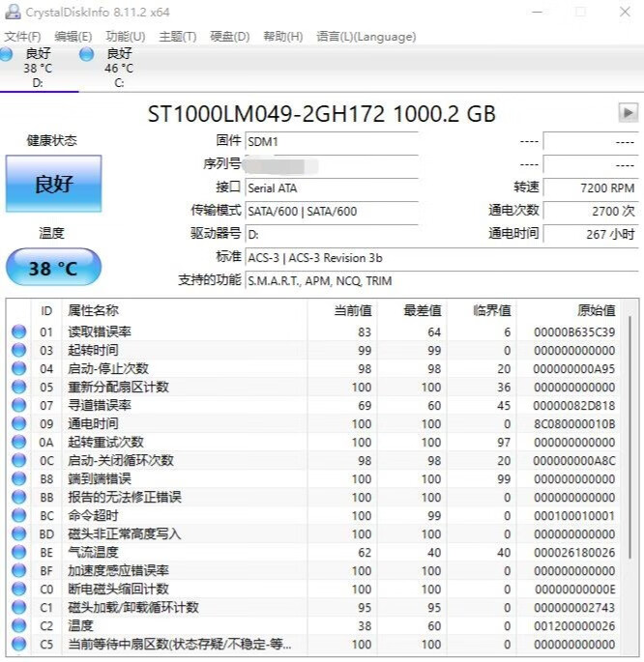The width and height of the screenshot is (644, 662).
Task: Click the SMART attribute list vertical scrollbar
Action: click(630, 477)
